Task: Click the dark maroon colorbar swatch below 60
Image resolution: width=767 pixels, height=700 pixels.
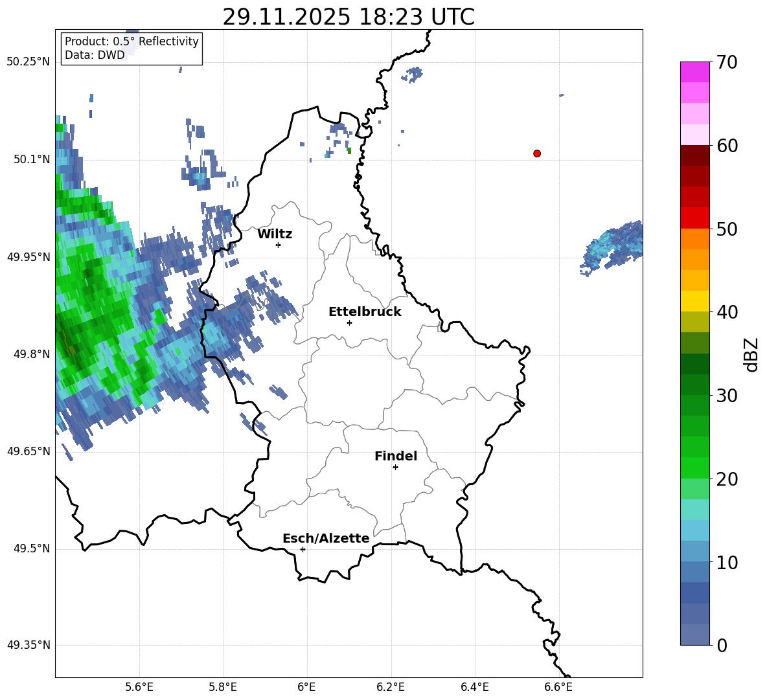Action: click(695, 155)
